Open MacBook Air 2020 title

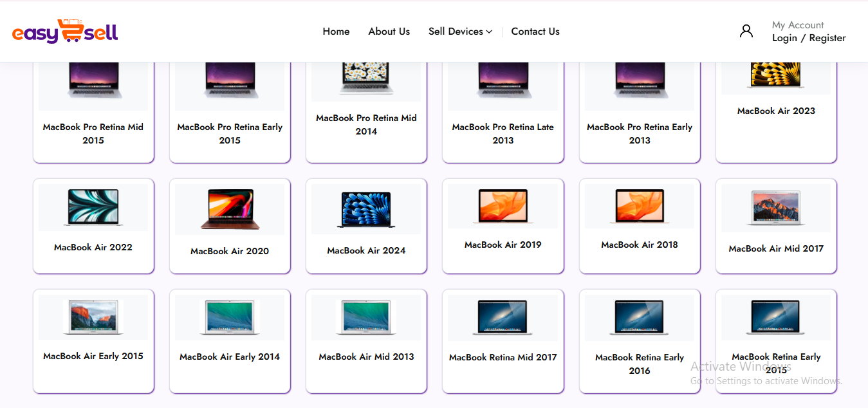230,251
